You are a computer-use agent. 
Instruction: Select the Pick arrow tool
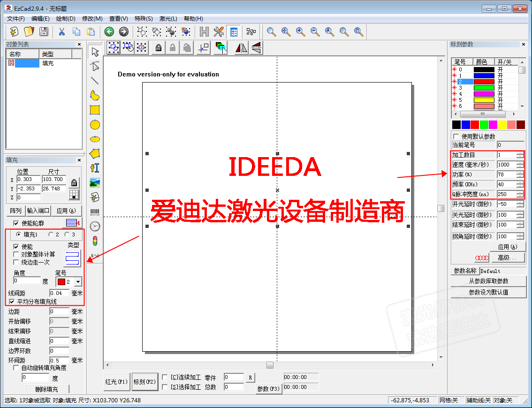[95, 52]
